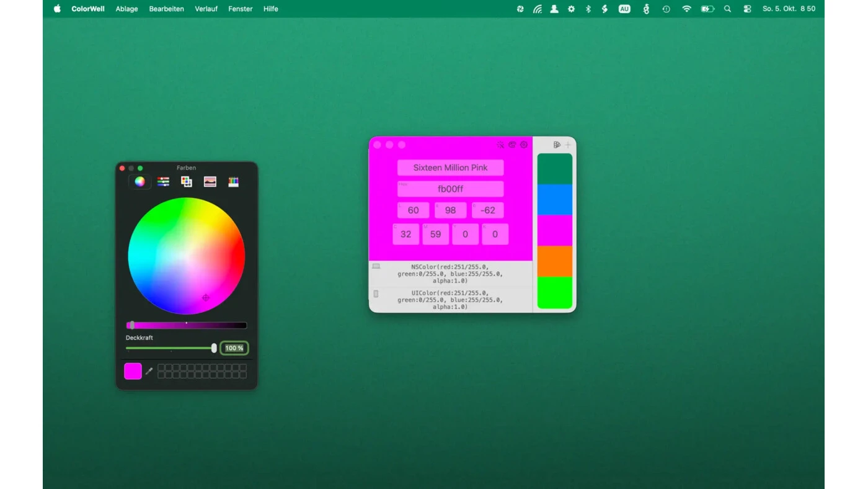Select the orange swatch in the palette sidebar
868x489 pixels.
(x=554, y=261)
